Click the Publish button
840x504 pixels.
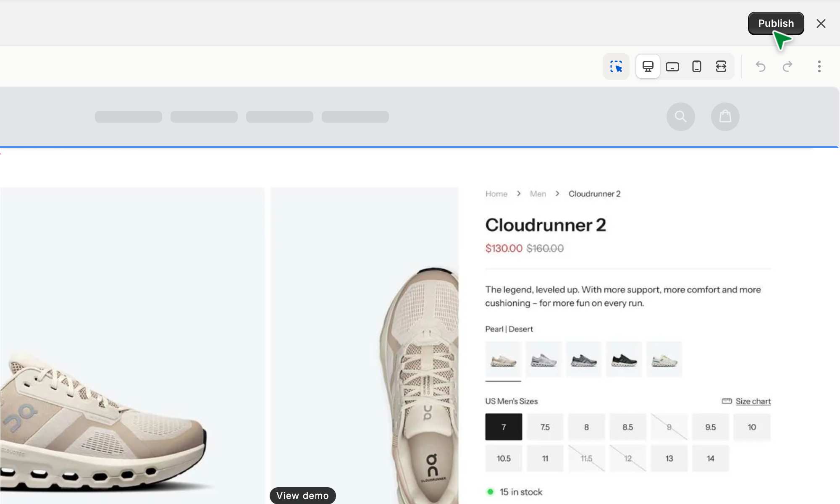[x=775, y=24]
